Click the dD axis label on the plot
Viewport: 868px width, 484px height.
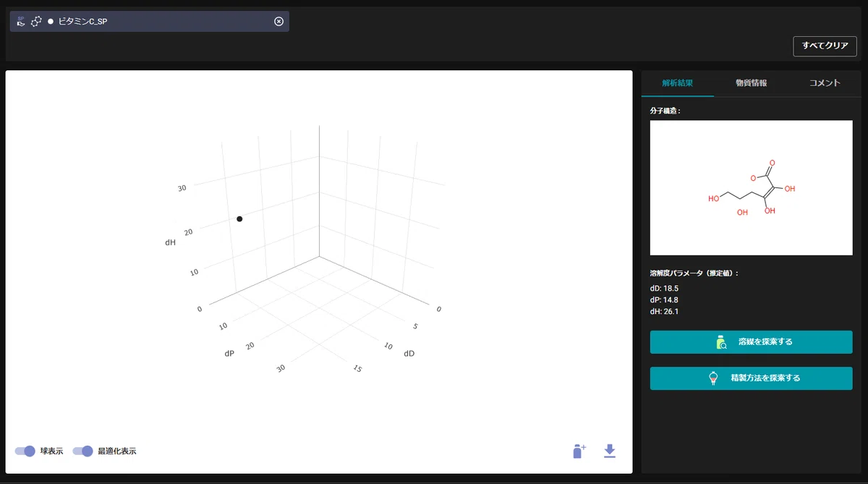[409, 354]
